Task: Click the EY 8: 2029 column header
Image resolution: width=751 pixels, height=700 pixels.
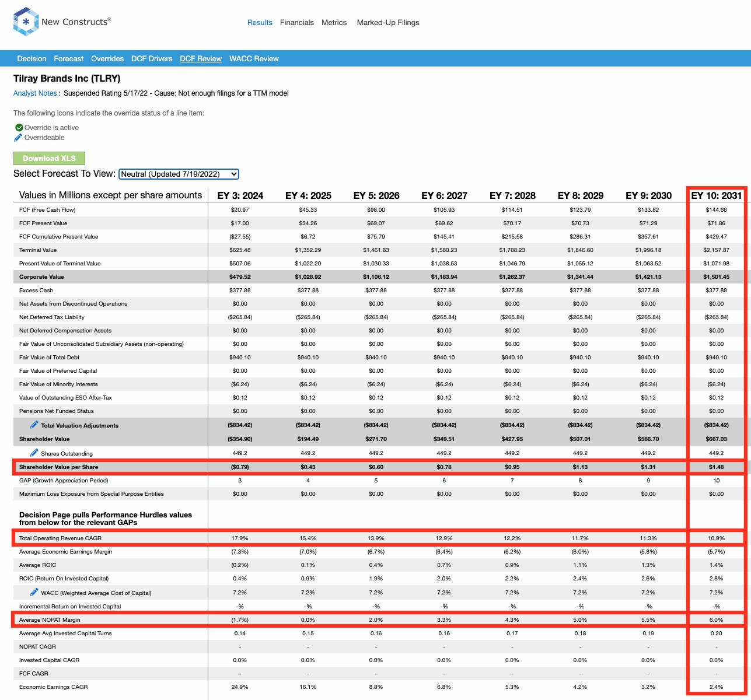Action: point(581,195)
